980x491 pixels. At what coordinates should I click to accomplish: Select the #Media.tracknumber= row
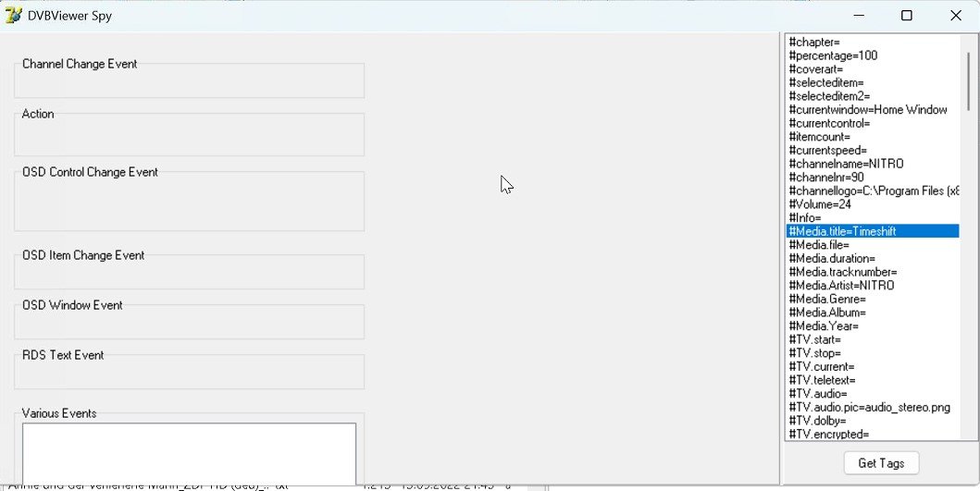(873, 272)
